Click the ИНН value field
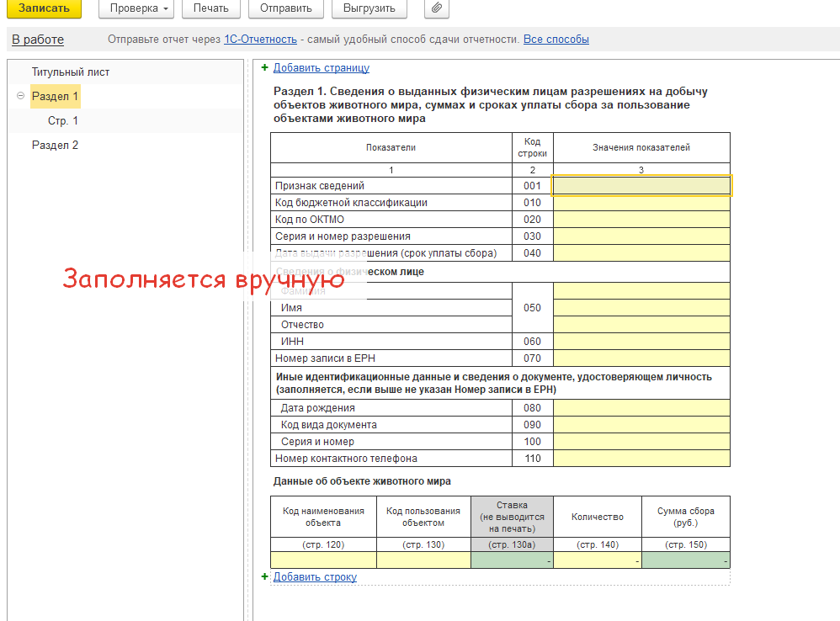840x621 pixels. (641, 342)
